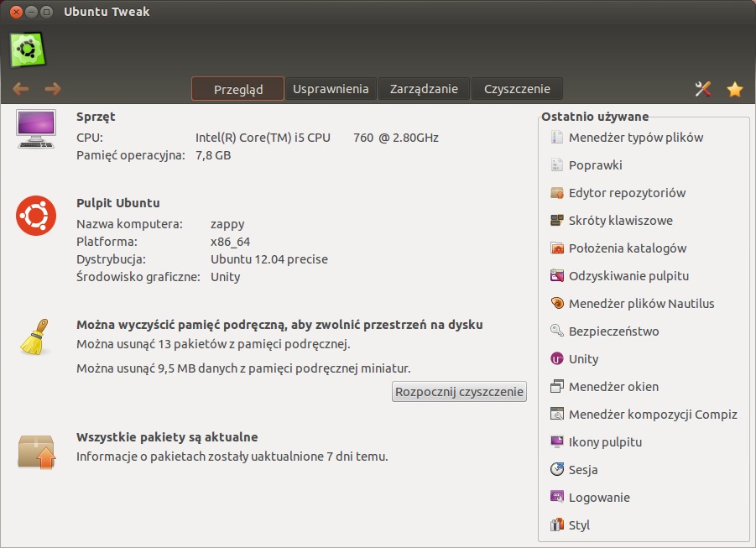Image resolution: width=756 pixels, height=548 pixels.
Task: Go back with the left arrow
Action: coord(21,89)
